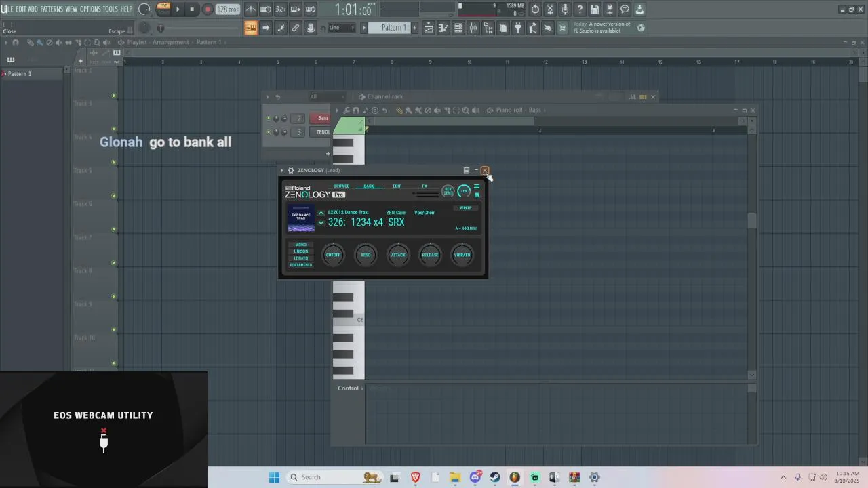The height and width of the screenshot is (488, 868).
Task: Open the Line snap dropdown
Action: tap(342, 28)
